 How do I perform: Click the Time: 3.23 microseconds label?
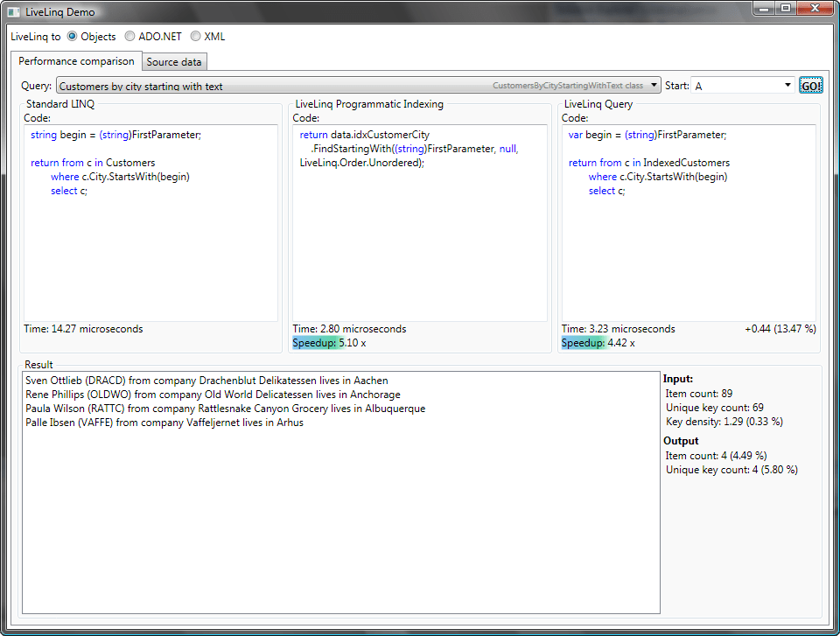point(619,329)
